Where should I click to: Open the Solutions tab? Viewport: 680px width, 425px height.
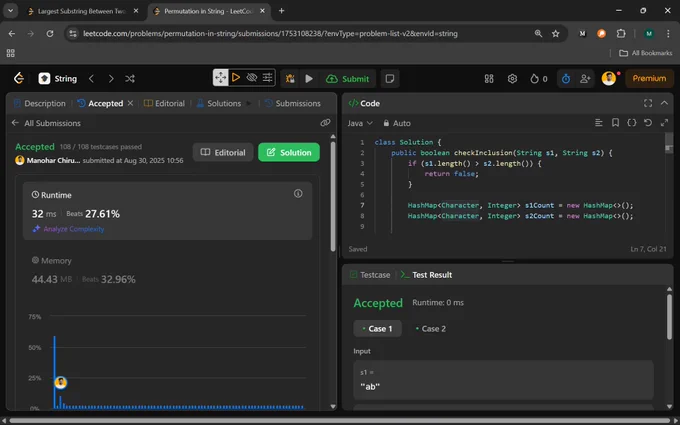coord(219,103)
